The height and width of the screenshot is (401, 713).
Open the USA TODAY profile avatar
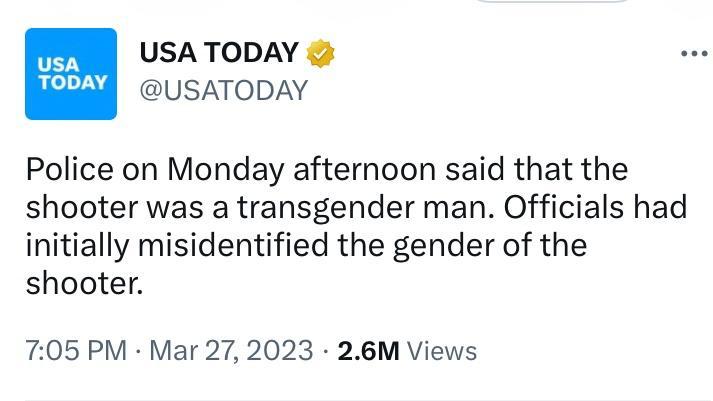click(x=71, y=74)
